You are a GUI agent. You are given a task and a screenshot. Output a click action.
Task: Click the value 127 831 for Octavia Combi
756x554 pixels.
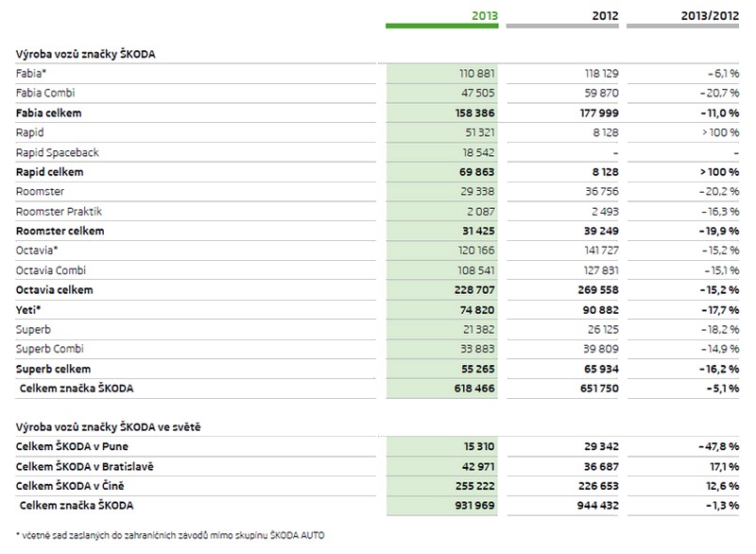click(x=601, y=270)
